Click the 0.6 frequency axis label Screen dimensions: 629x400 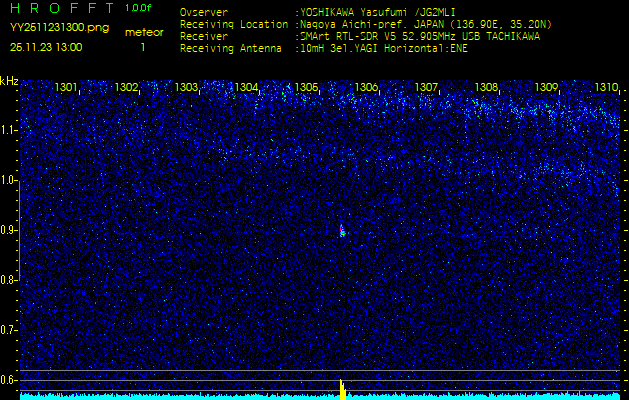coord(9,379)
